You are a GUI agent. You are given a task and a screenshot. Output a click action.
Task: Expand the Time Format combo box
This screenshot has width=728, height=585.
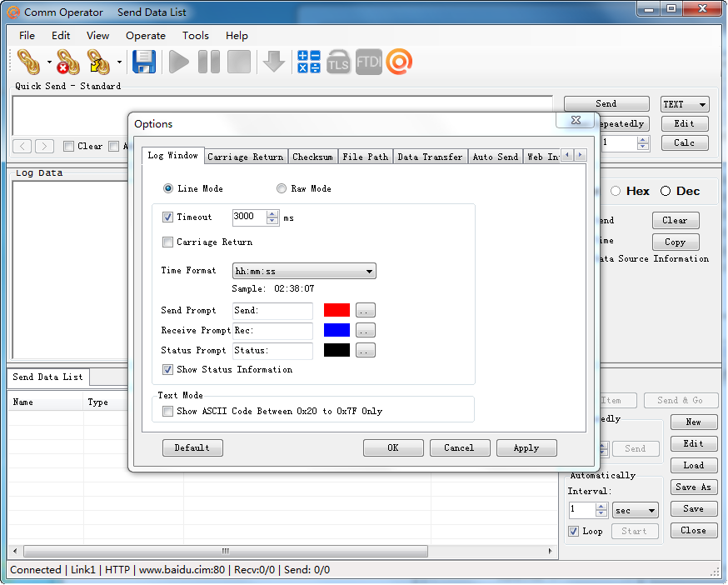304,271
